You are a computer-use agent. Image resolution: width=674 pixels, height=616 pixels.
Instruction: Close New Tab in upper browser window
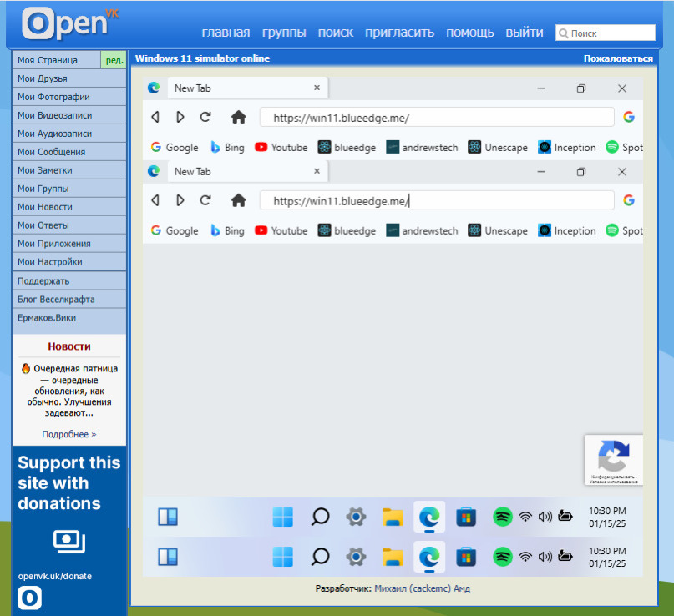317,88
